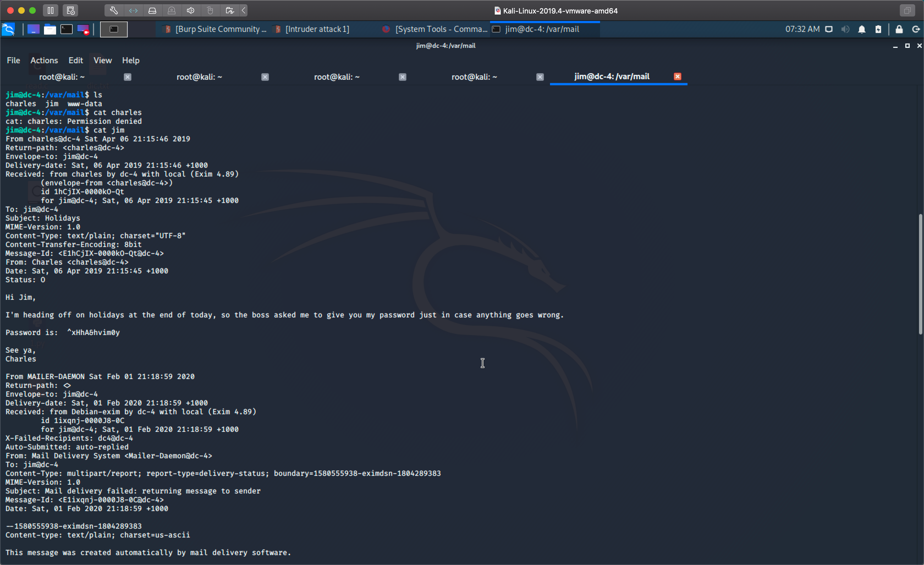
Task: Open the wrench settings icon
Action: click(114, 10)
